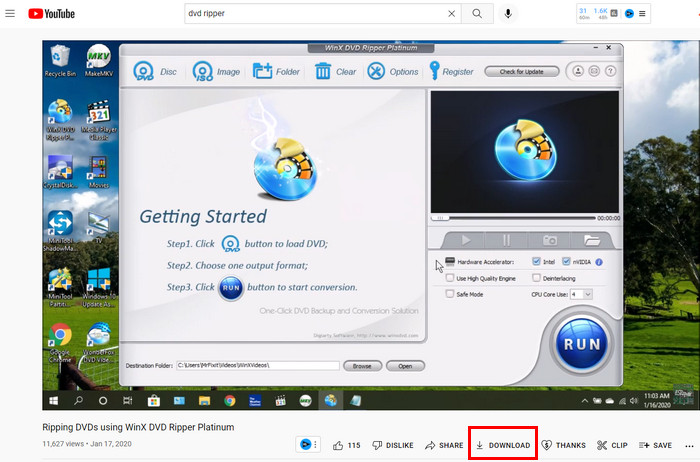Click the WinX help question icon
Screen dimensions: 700x462
(x=610, y=71)
